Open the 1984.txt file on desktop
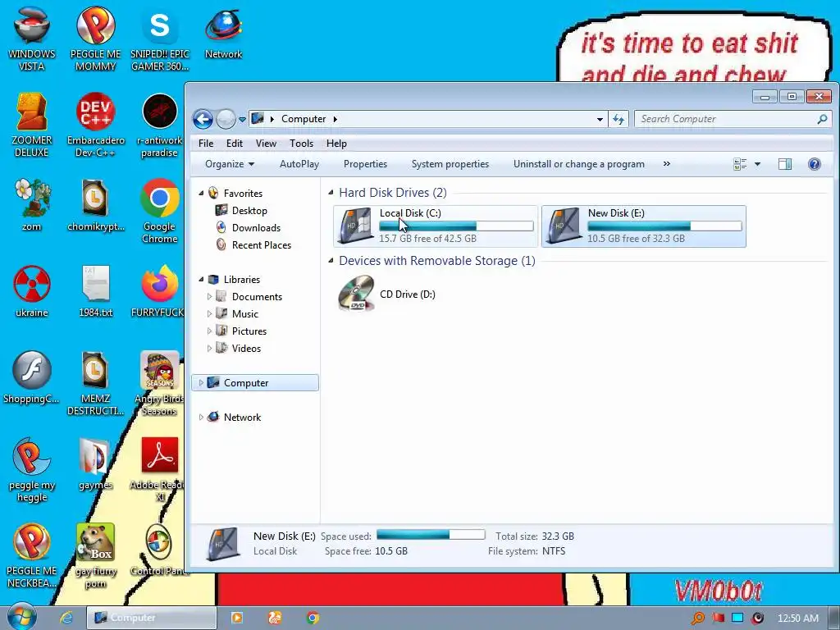Image resolution: width=840 pixels, height=630 pixels. click(95, 291)
